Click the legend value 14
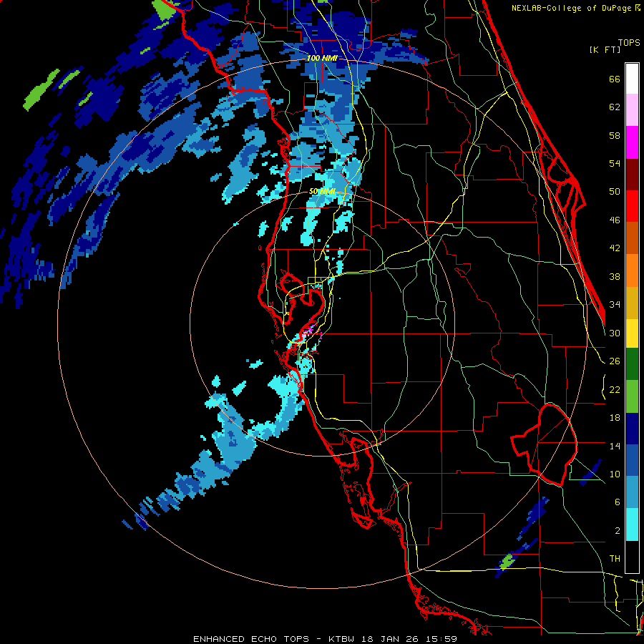Screen dimensions: 644x644 (615, 446)
